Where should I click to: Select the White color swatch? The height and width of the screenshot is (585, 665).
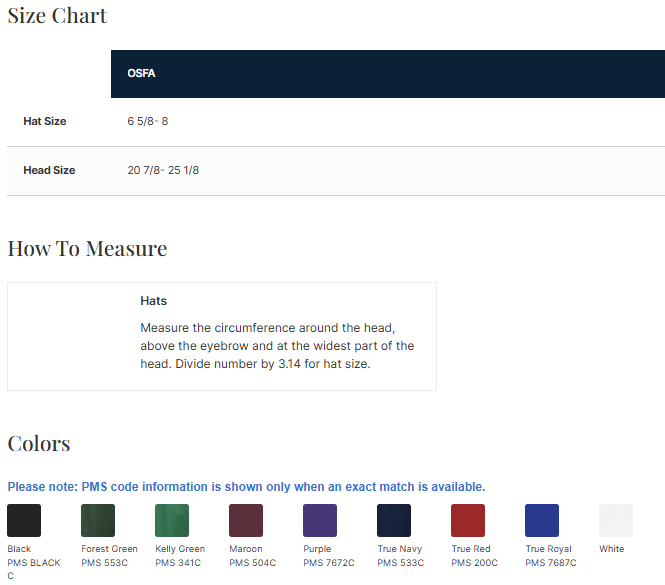click(616, 521)
